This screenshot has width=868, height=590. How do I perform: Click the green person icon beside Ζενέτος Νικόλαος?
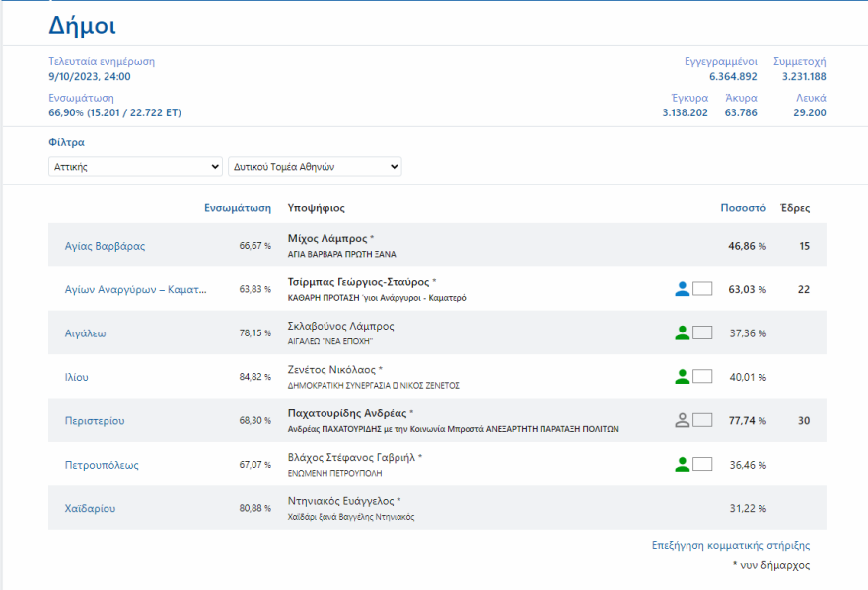coord(682,376)
